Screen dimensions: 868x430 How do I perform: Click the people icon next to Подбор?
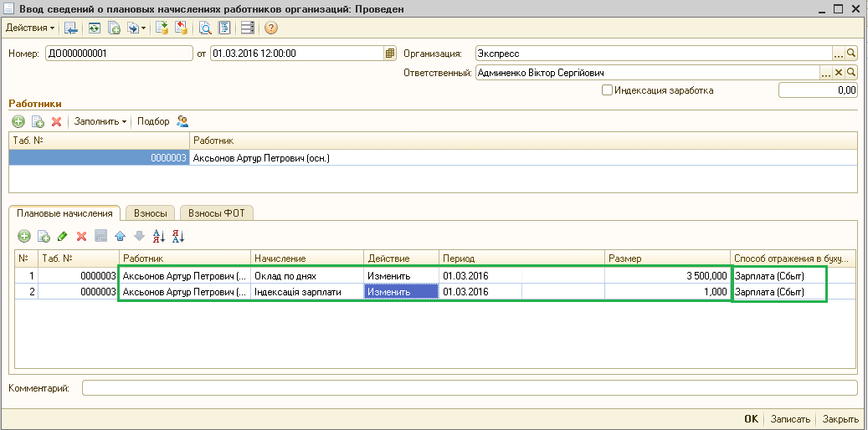tap(182, 122)
